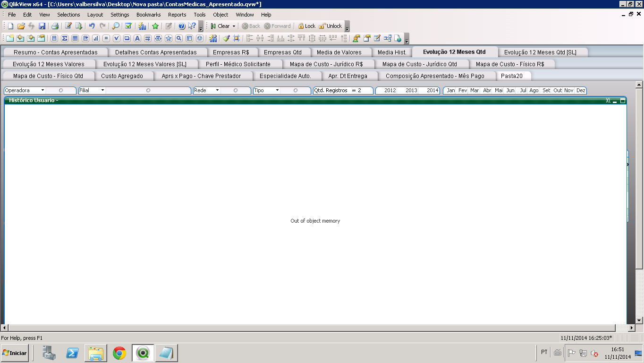The width and height of the screenshot is (644, 363).
Task: Create a new List Box object
Action: [54, 38]
